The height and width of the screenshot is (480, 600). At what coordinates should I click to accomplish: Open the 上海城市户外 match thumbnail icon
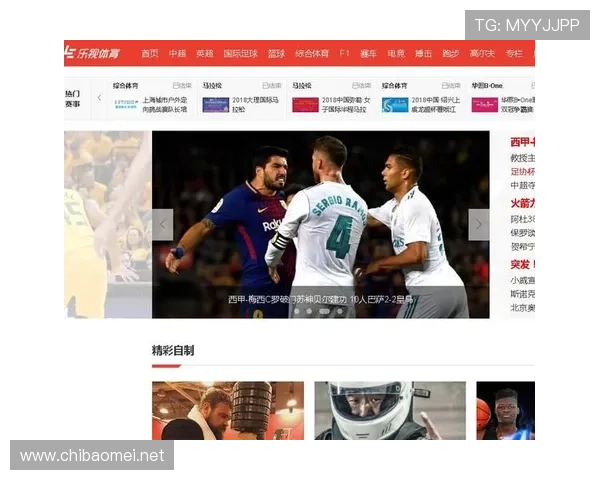tap(126, 104)
